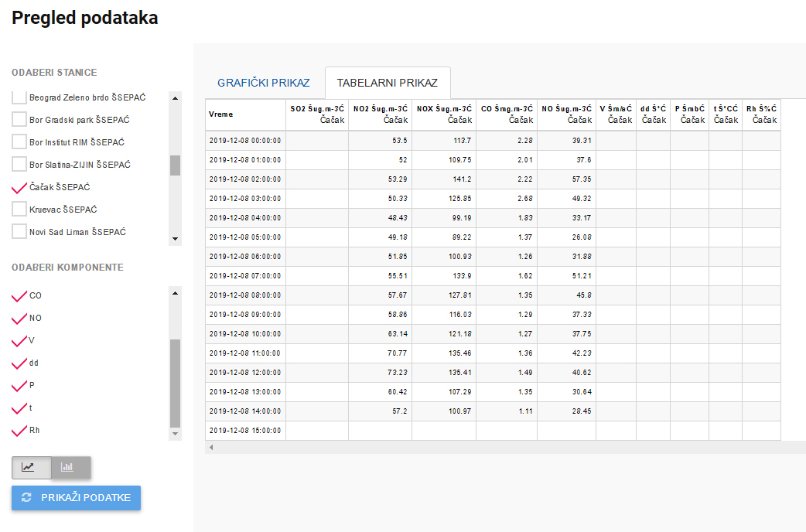Click the V Čačak column header
Viewport: 806px width, 532px height.
pyautogui.click(x=616, y=114)
